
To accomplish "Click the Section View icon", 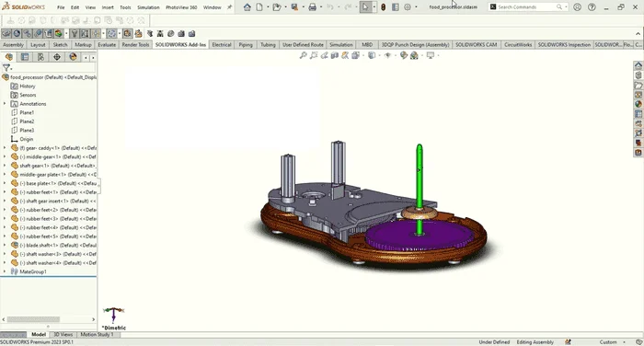I will [x=335, y=55].
